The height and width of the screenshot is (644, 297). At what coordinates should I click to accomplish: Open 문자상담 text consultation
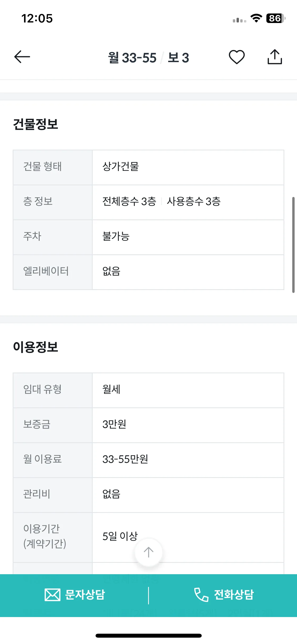click(74, 595)
